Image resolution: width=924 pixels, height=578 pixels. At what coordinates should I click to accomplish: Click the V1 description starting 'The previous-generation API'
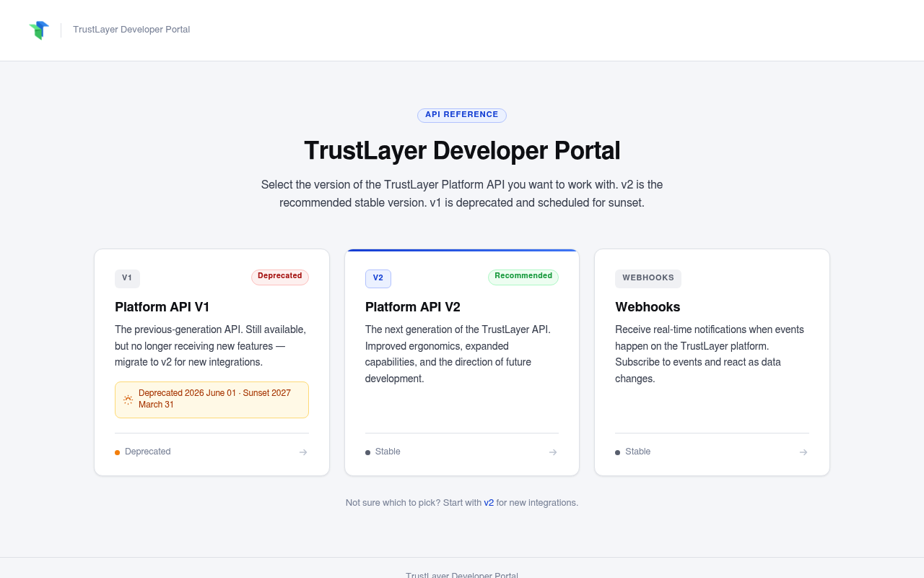click(212, 346)
